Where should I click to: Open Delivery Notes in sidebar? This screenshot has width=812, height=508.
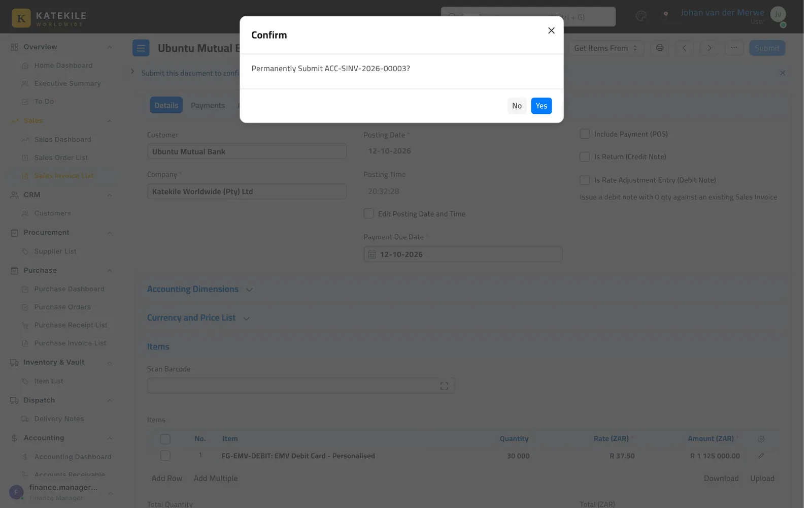(59, 419)
